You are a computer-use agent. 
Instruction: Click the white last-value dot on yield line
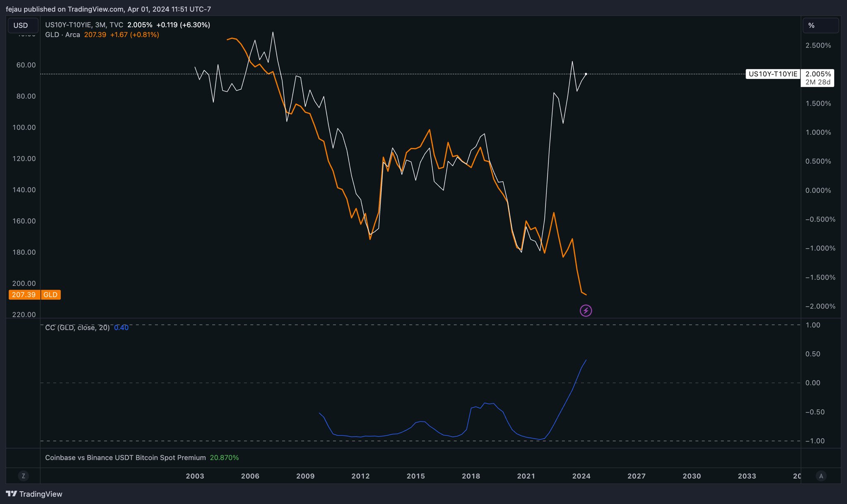point(586,74)
